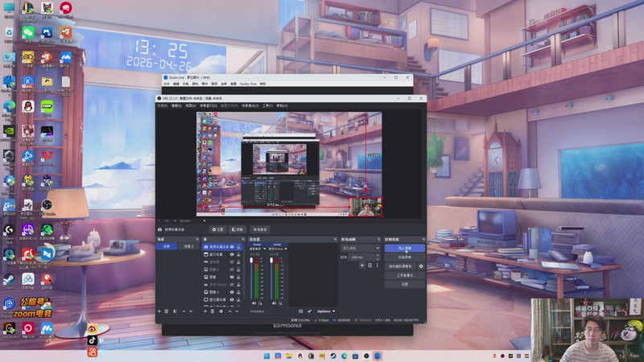
Task: Open the 帮助(H) menu in OBS
Action: point(282,106)
